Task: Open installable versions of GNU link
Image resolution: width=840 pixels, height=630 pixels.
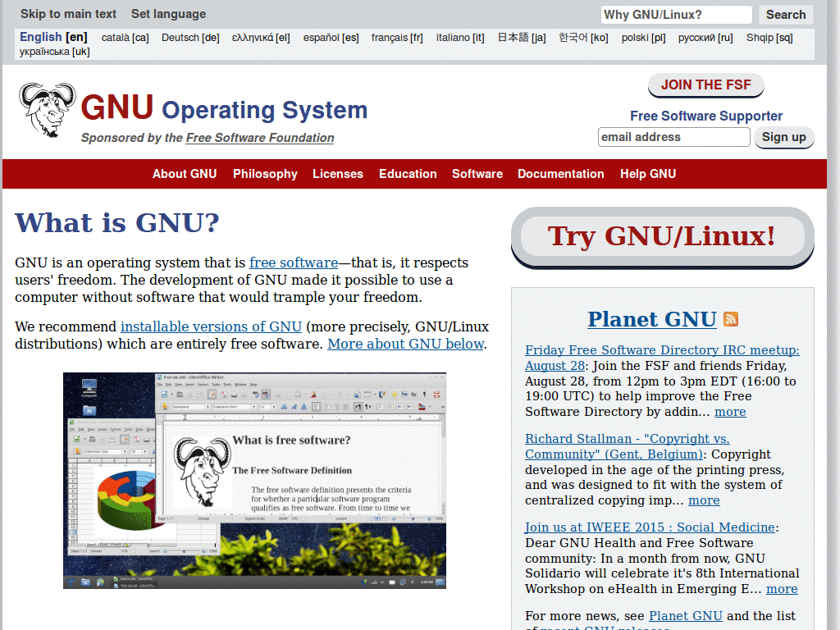Action: coord(211,326)
